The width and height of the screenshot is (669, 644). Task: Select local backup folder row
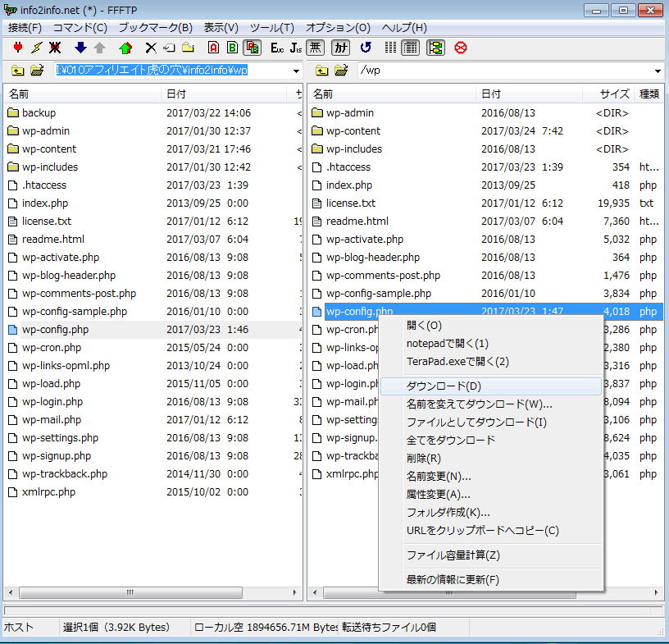click(152, 112)
